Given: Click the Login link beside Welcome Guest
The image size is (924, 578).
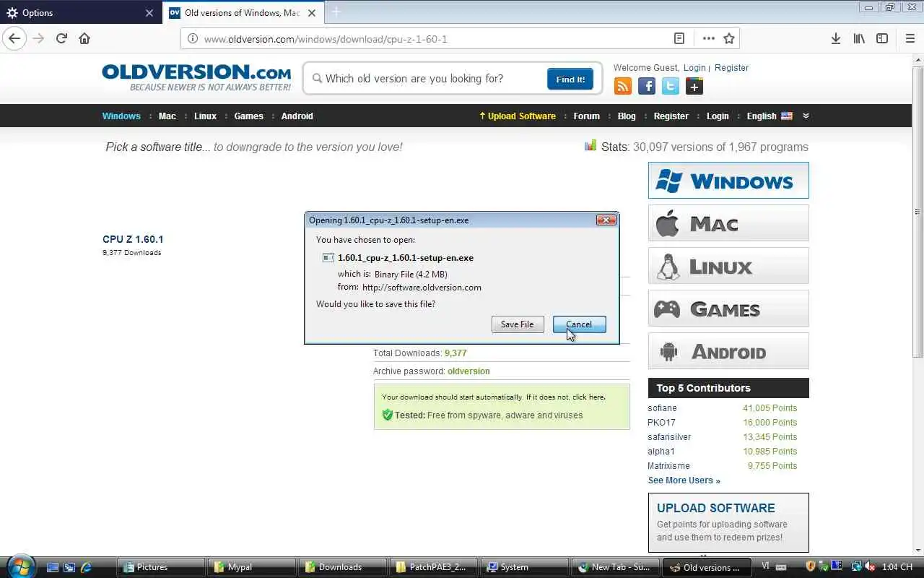Looking at the screenshot, I should tap(694, 67).
